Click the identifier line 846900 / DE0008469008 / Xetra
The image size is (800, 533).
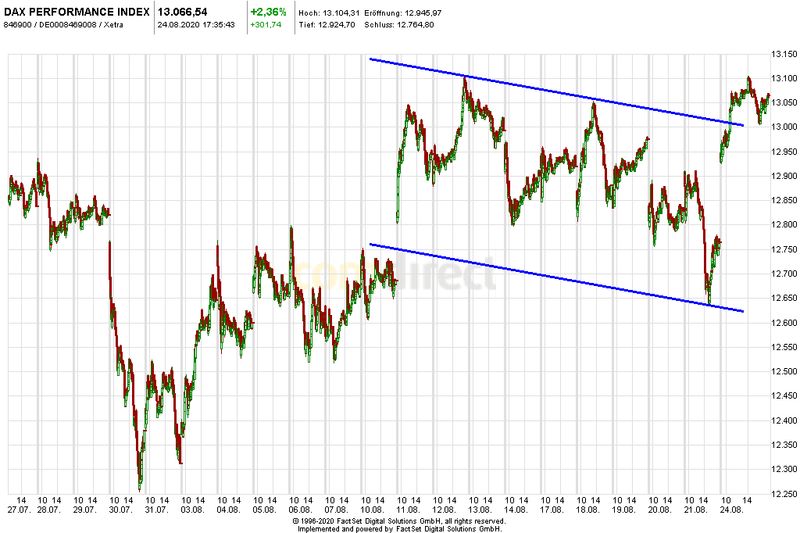tap(64, 24)
